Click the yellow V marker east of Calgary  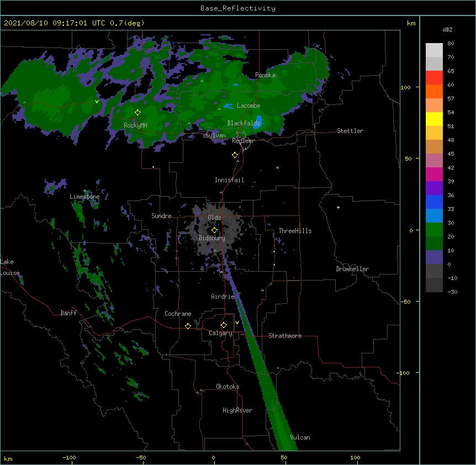pos(237,323)
